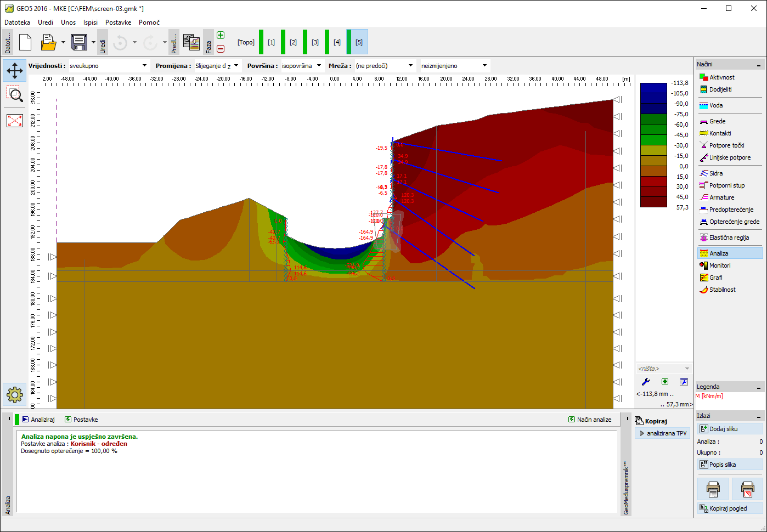
Task: Add a new construction stage (green plus)
Action: click(x=221, y=35)
